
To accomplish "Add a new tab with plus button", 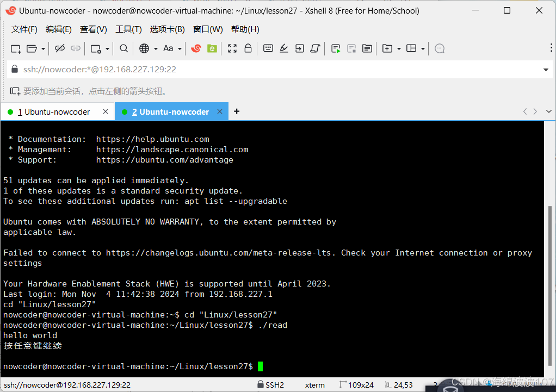I will coord(237,111).
